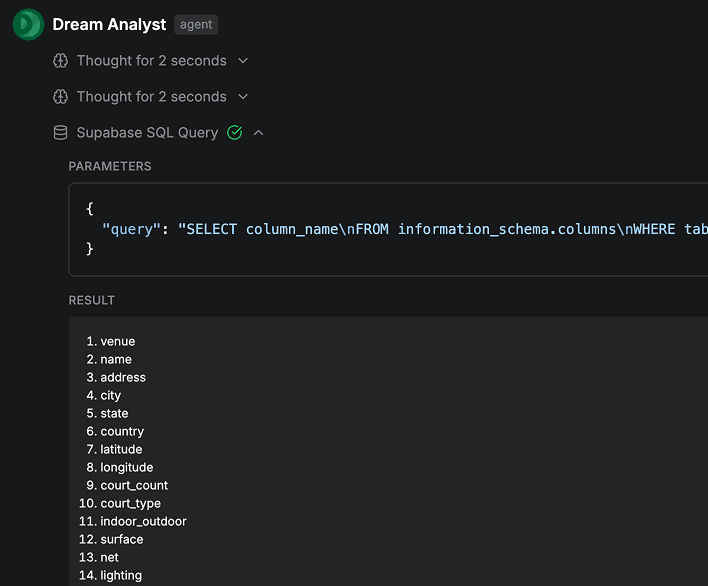Click the agent badge
The height and width of the screenshot is (586, 708).
(x=196, y=24)
